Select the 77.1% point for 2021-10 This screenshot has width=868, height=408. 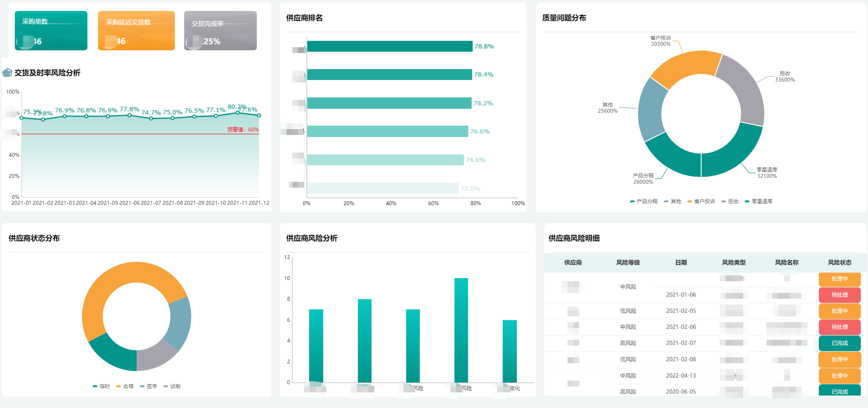click(216, 116)
